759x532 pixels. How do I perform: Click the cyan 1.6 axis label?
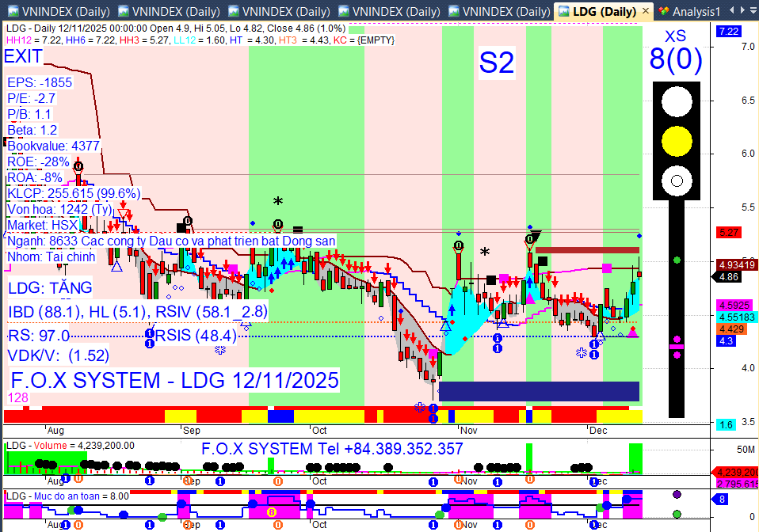(726, 425)
